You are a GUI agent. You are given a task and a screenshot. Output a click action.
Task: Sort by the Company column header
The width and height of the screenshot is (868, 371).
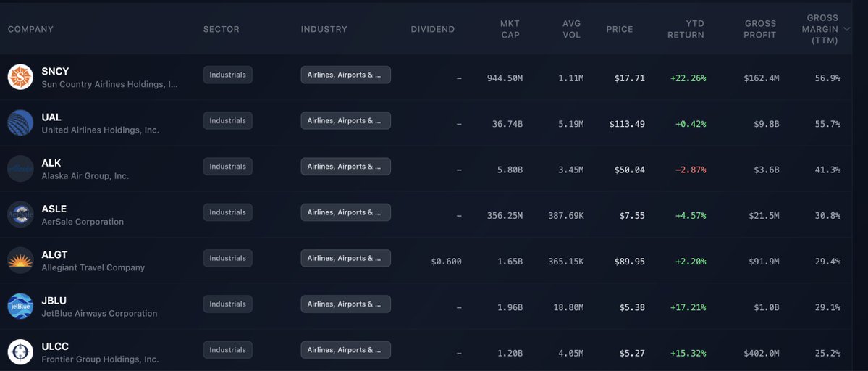[30, 29]
